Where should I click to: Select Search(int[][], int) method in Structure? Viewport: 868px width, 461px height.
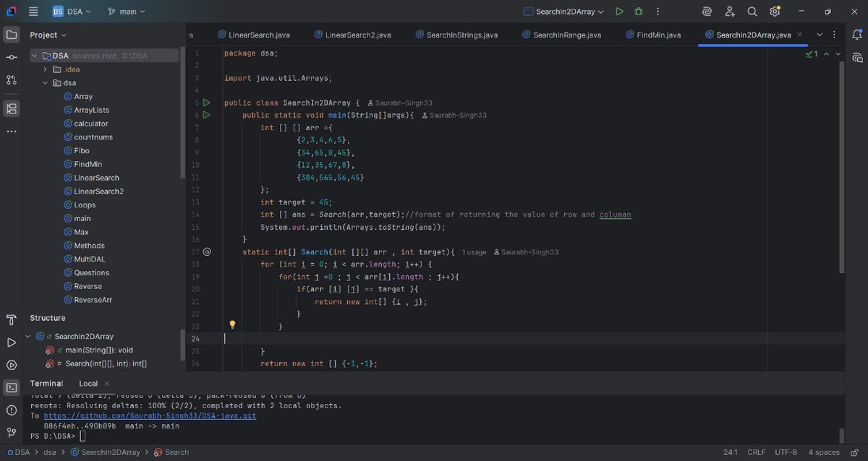[x=106, y=363]
